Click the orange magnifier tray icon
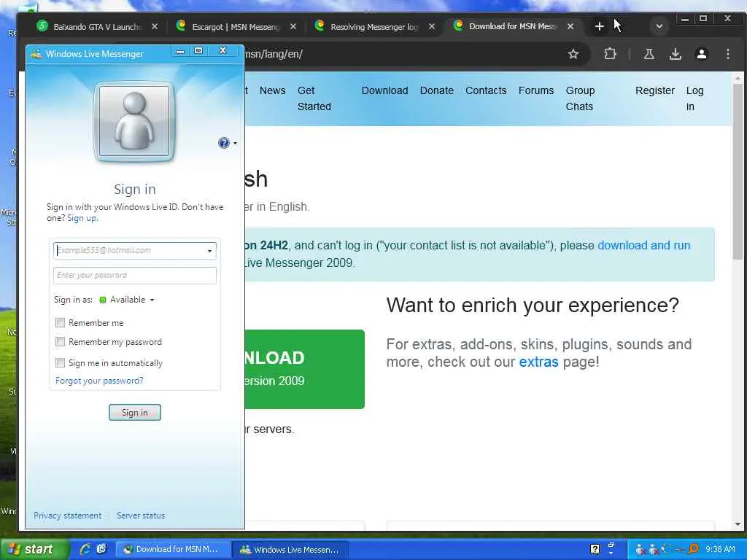 (x=694, y=549)
